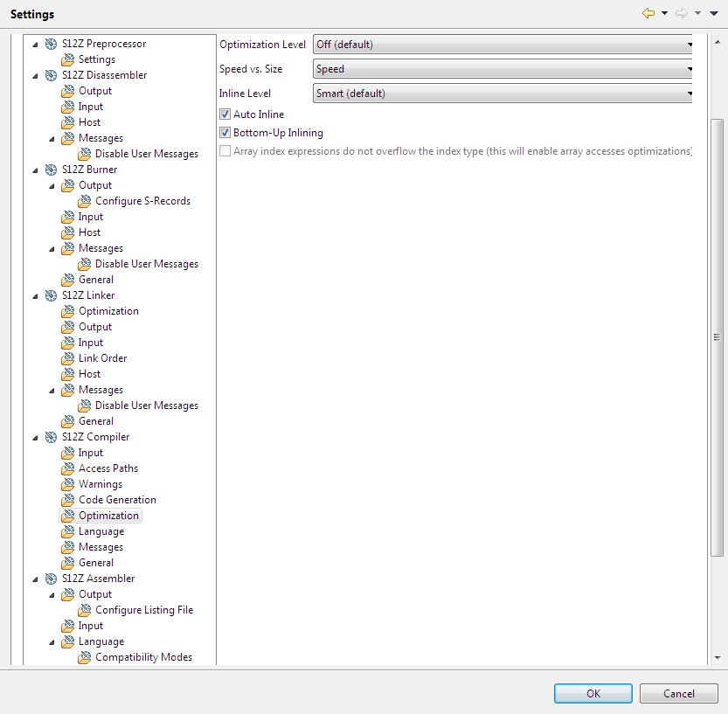Click icon beside Linker General
This screenshot has width=728, height=714.
[x=68, y=421]
